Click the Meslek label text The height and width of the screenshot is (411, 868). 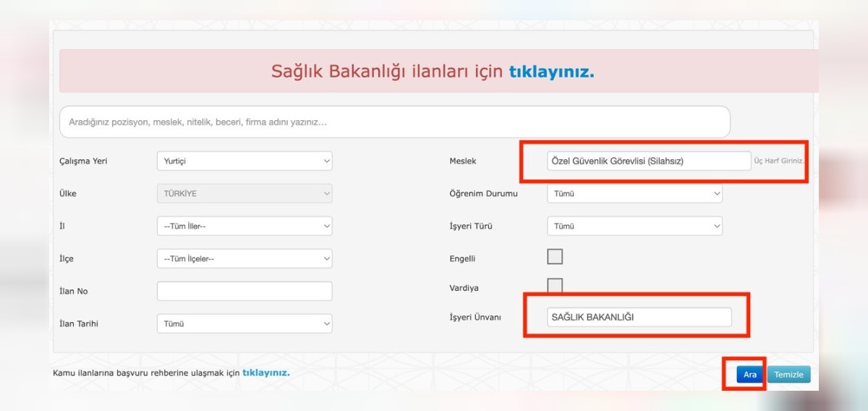463,161
